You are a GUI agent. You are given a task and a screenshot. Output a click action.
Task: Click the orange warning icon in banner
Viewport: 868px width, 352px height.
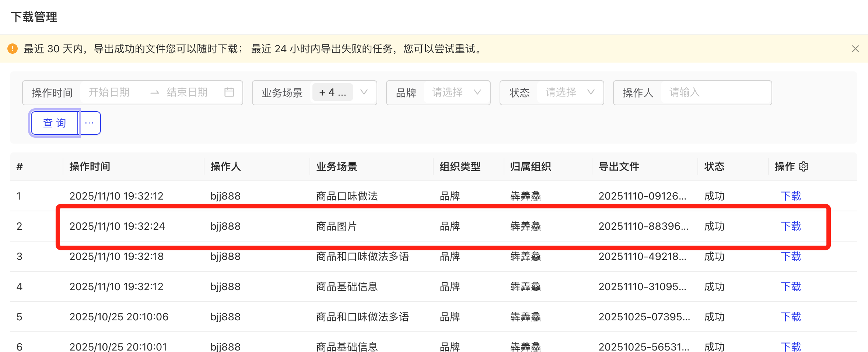13,49
